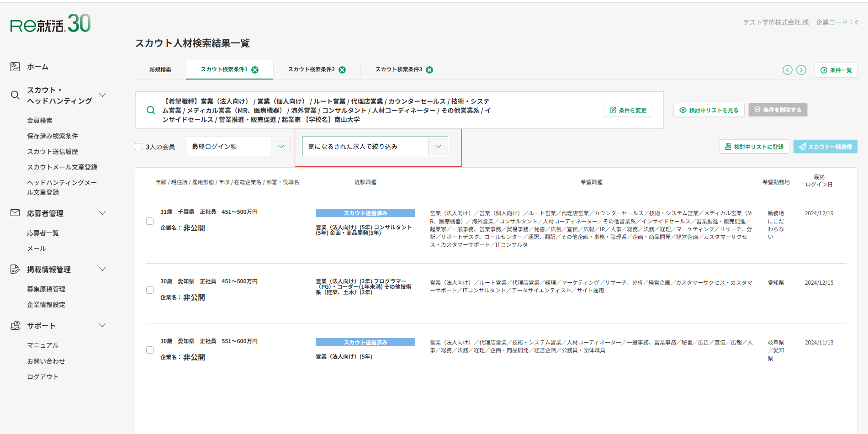This screenshot has height=434, width=868.
Task: Select the 3人の会員 select-all checkbox
Action: 138,147
